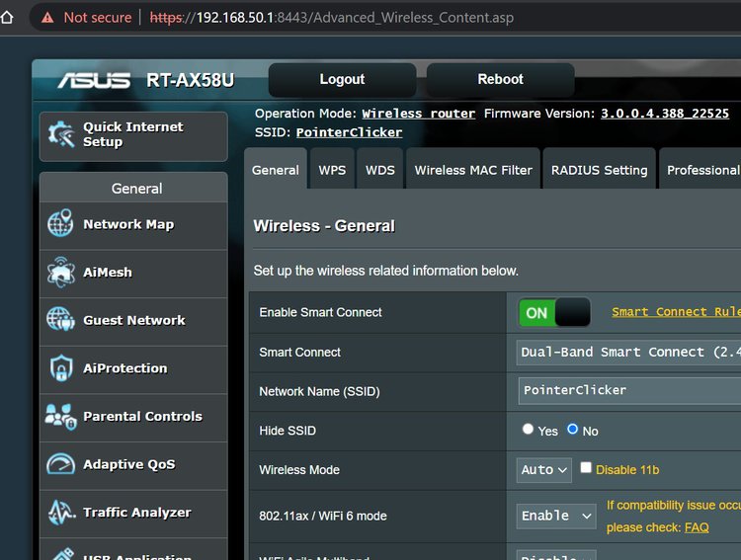Switch to the General tab
Viewport: 741px width, 560px height.
coord(276,170)
